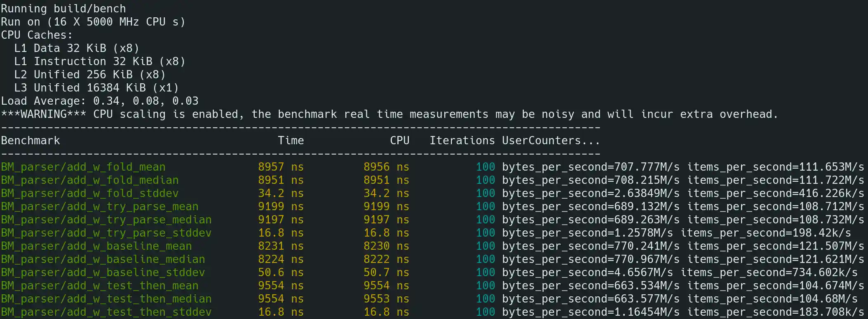The height and width of the screenshot is (319, 868).
Task: Click 'bytes_per_second=707.777M/s' counter
Action: (x=591, y=167)
